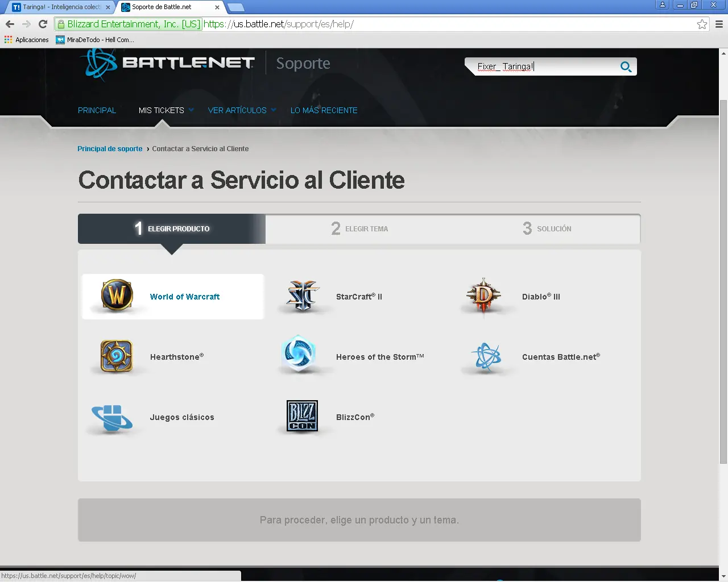This screenshot has width=728, height=582.
Task: Click the Chrome user profile icon
Action: point(663,5)
